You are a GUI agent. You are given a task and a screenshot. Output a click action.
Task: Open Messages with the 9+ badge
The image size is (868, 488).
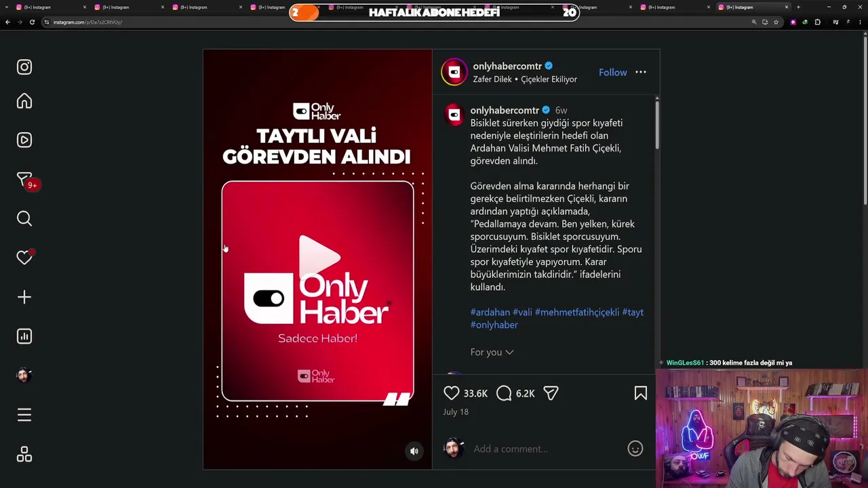(x=26, y=180)
